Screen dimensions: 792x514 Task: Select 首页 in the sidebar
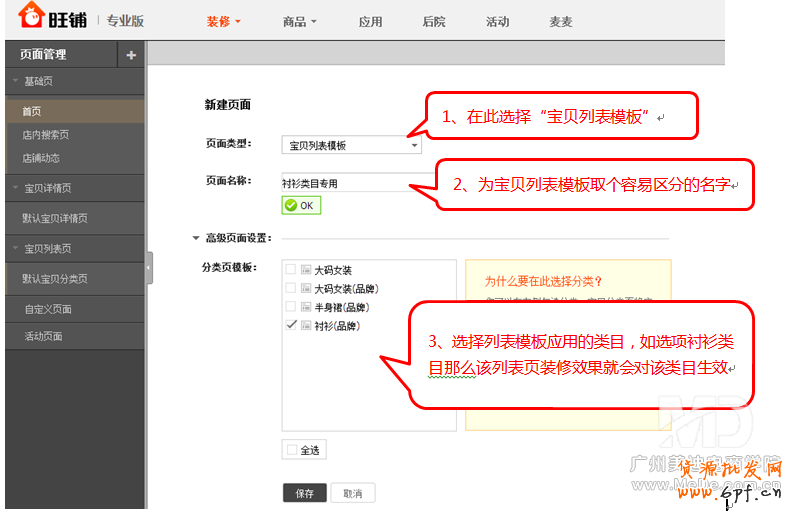pos(75,111)
